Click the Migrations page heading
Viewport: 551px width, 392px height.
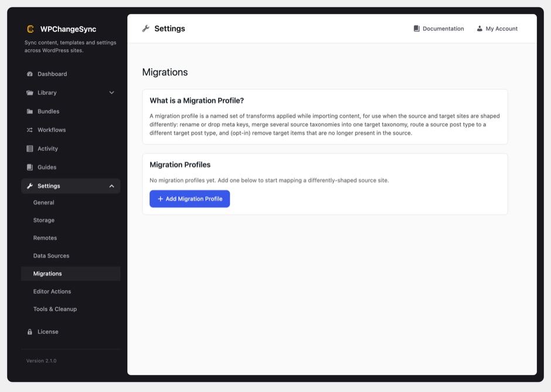[x=165, y=72]
